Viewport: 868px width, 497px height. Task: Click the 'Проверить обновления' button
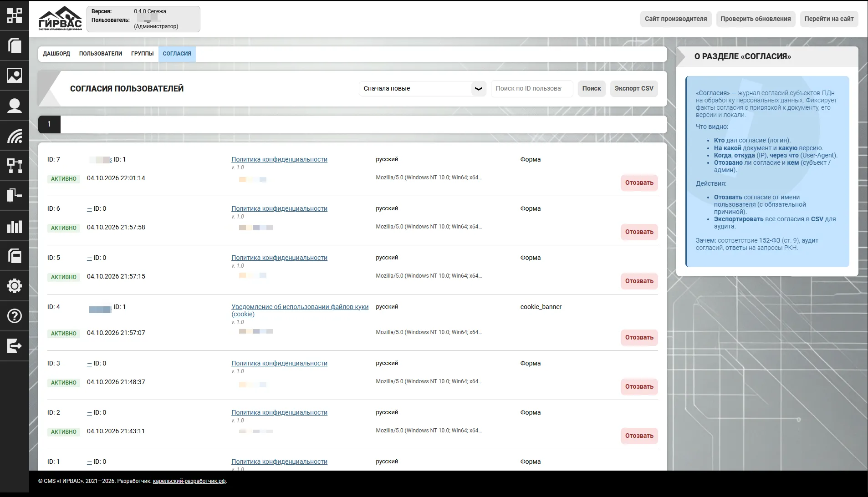tap(756, 19)
